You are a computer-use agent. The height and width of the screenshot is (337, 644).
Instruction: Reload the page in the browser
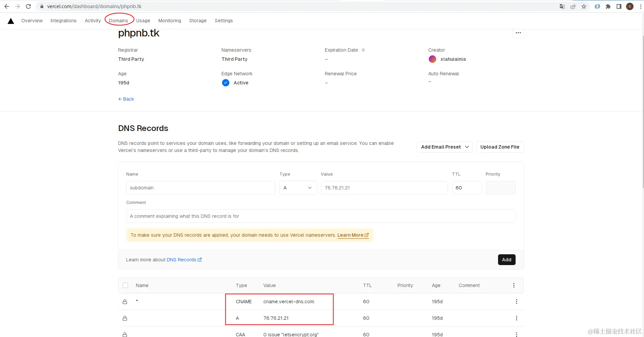click(28, 6)
